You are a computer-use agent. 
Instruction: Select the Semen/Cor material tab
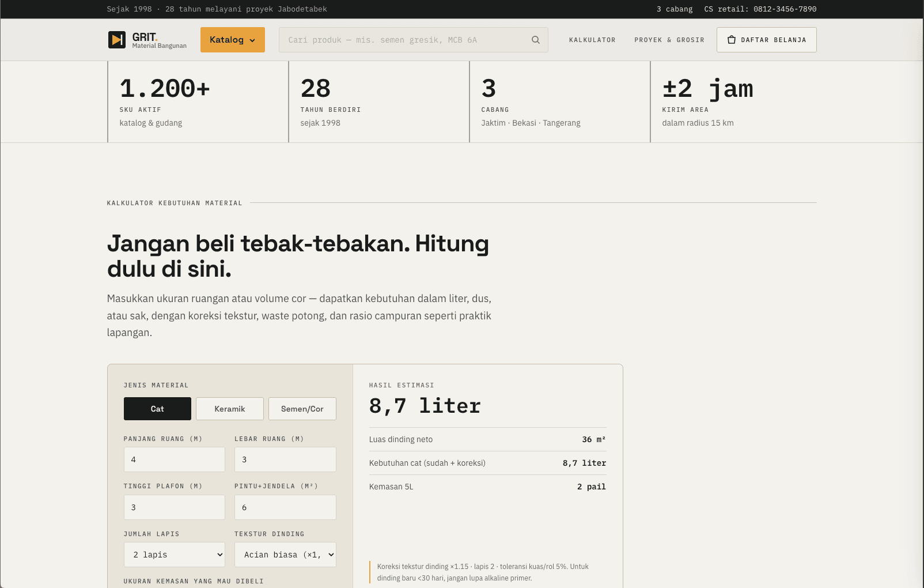[x=302, y=409]
